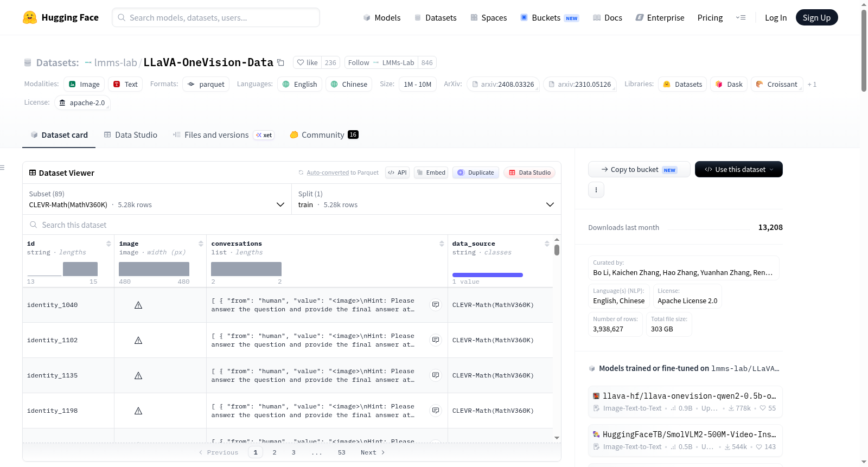Click the API button in Dataset Viewer
This screenshot has width=868, height=467.
(x=397, y=172)
